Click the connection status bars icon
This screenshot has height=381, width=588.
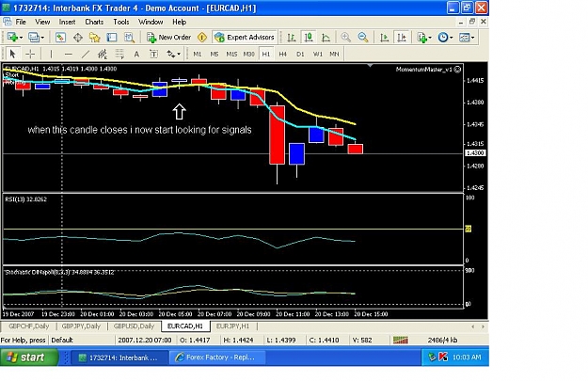(401, 341)
